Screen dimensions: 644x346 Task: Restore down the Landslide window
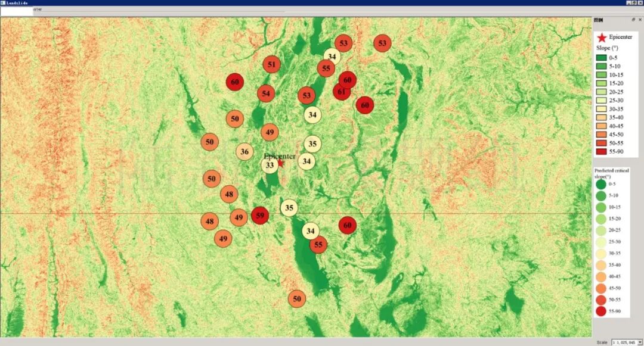tap(634, 3)
